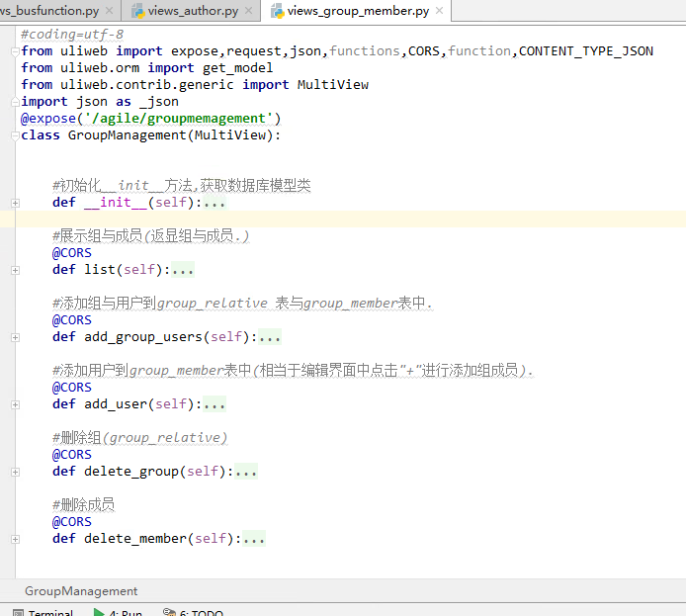Screen dimensions: 686x616
Task: Expand the folded __init__ method
Action: tap(15, 203)
